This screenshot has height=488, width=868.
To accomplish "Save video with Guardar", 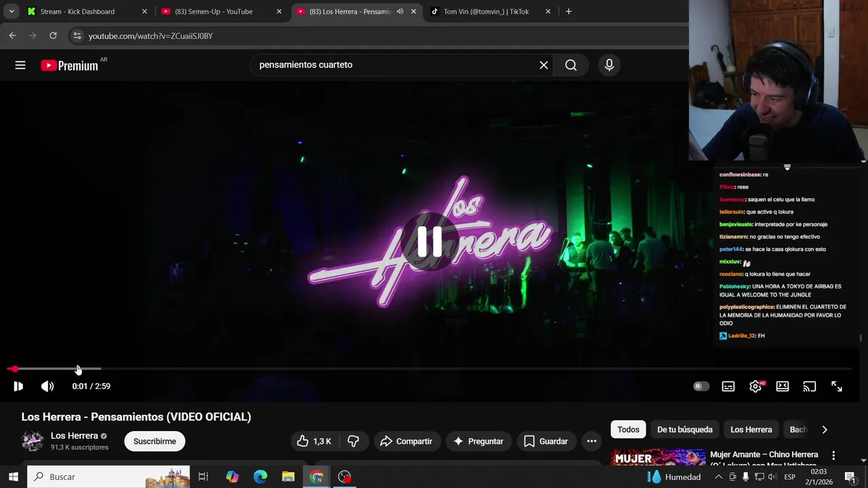I will pyautogui.click(x=546, y=441).
